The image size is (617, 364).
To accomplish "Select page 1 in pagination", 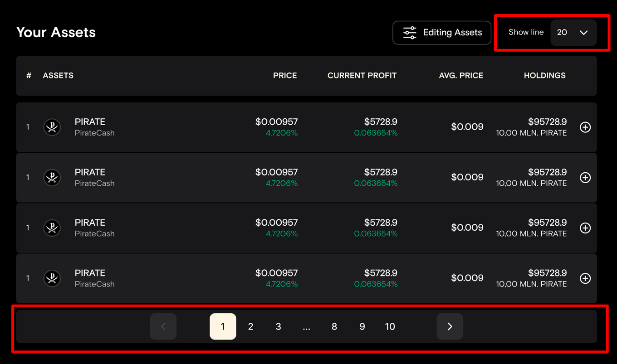I will [223, 326].
